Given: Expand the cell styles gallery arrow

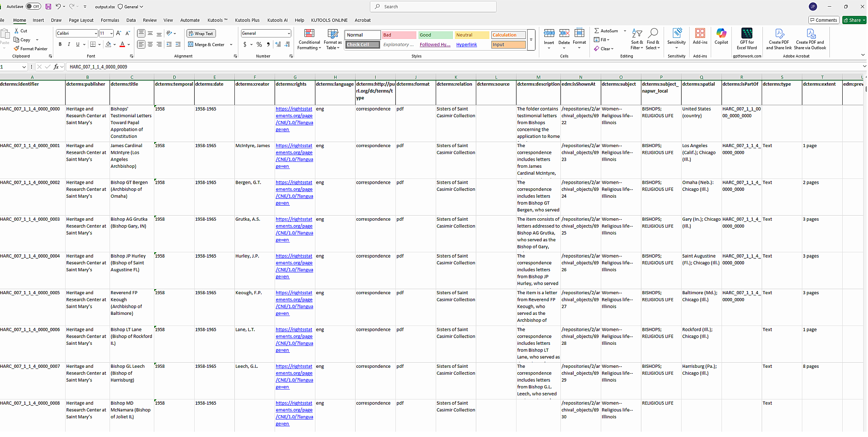Looking at the screenshot, I should [x=531, y=40].
